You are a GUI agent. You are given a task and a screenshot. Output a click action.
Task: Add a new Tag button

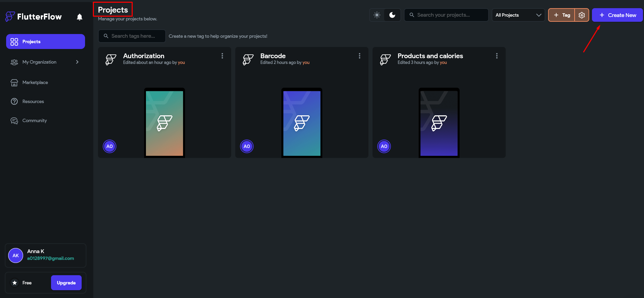[562, 15]
